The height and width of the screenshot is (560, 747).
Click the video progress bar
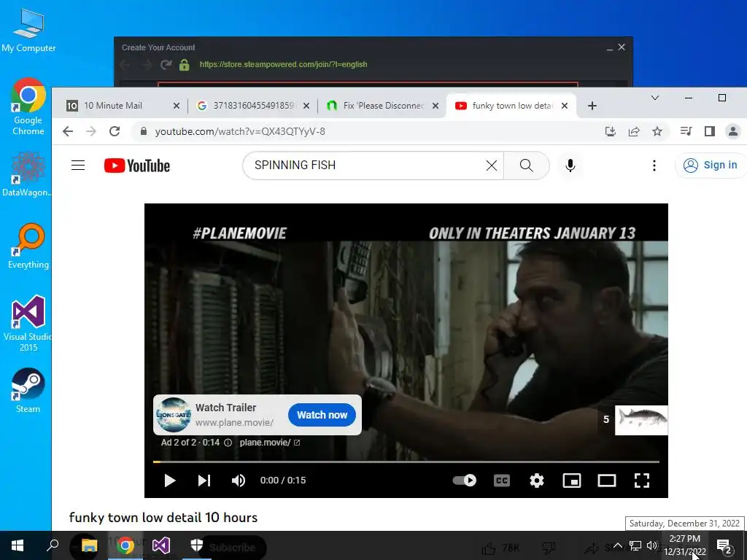pyautogui.click(x=406, y=462)
